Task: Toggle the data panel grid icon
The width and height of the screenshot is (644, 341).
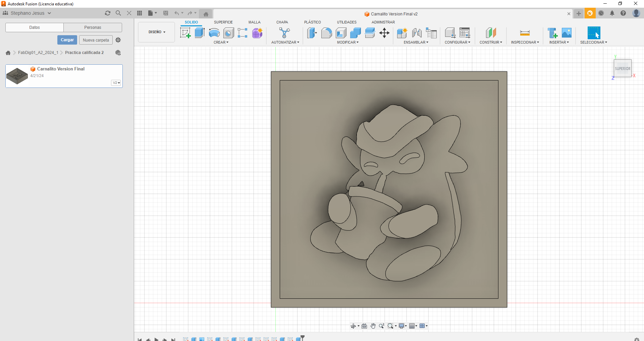Action: (140, 13)
